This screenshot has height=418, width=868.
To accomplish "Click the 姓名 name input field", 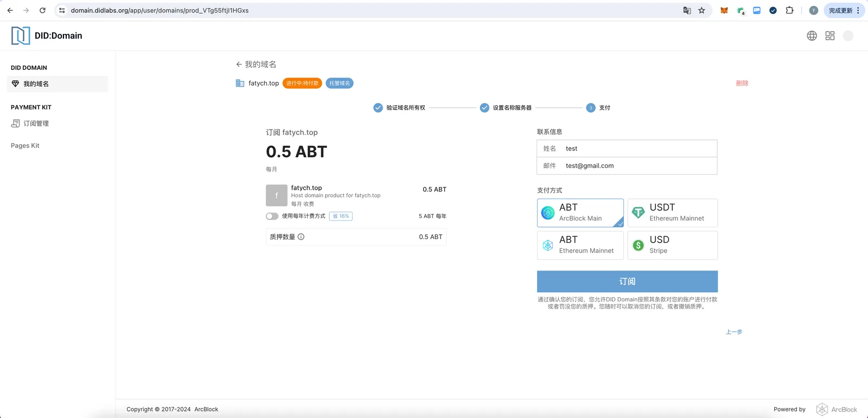I will tap(627, 149).
